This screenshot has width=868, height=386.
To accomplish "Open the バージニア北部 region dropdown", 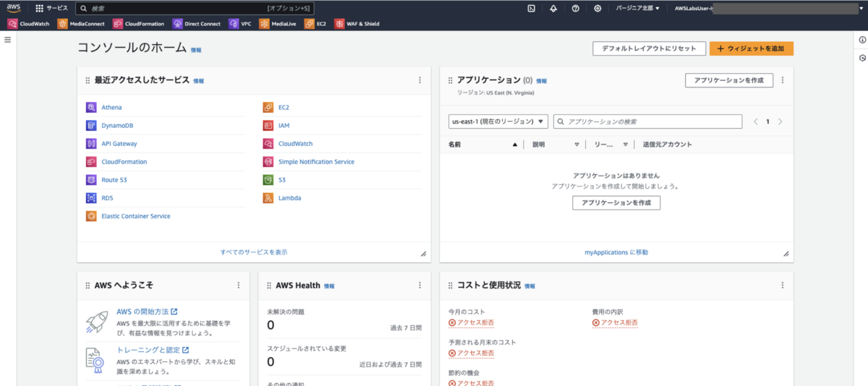I will click(637, 8).
